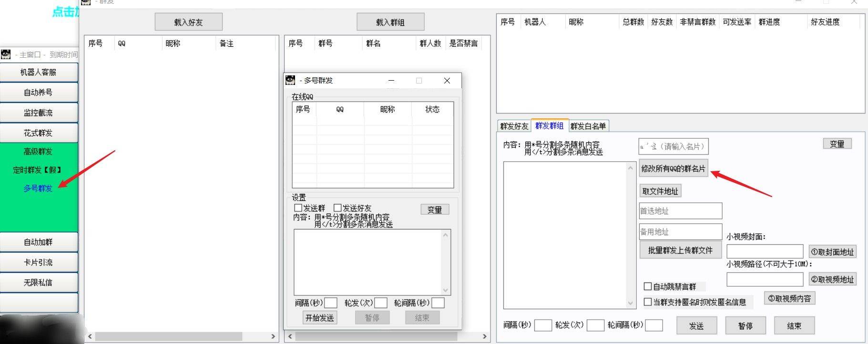
Task: Click 暂停 in 多号群发 window
Action: (x=372, y=318)
